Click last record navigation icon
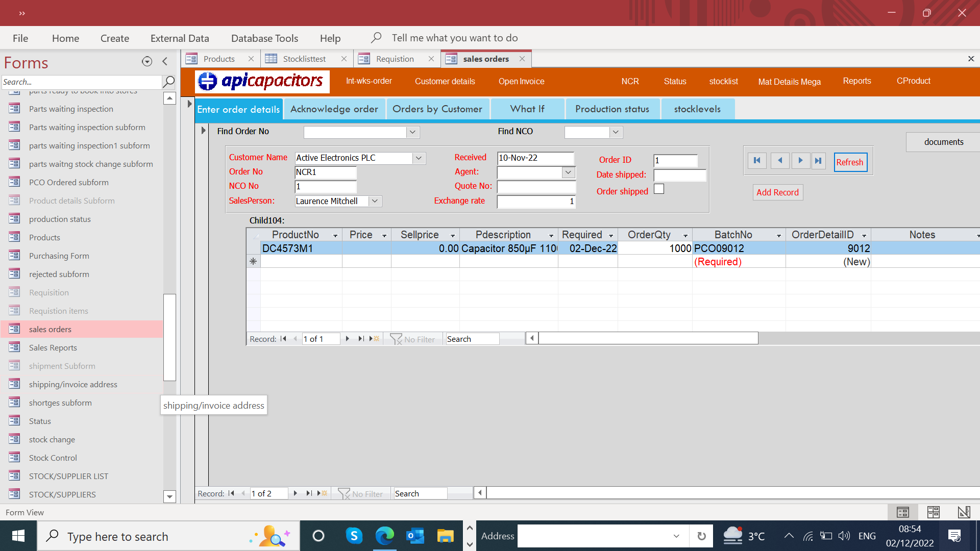 coord(818,161)
